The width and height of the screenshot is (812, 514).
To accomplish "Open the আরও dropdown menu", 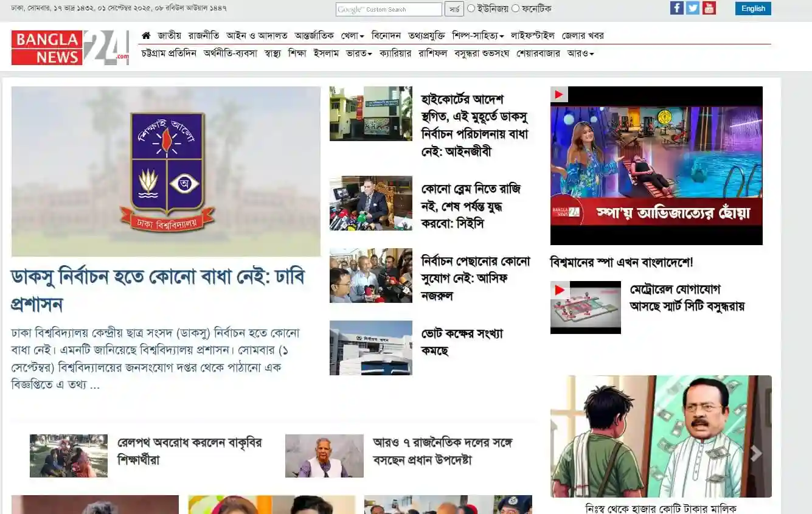I will [x=580, y=53].
